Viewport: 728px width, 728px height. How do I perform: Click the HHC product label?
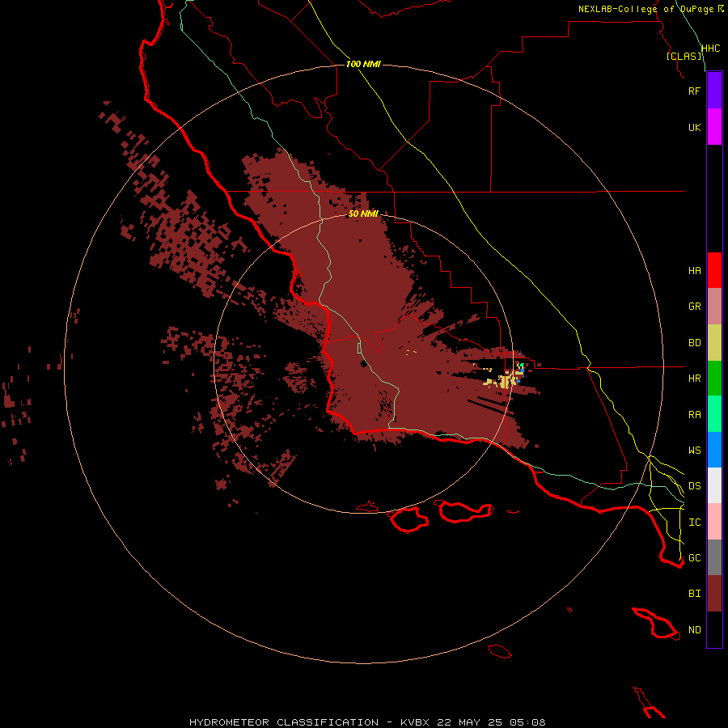point(710,49)
